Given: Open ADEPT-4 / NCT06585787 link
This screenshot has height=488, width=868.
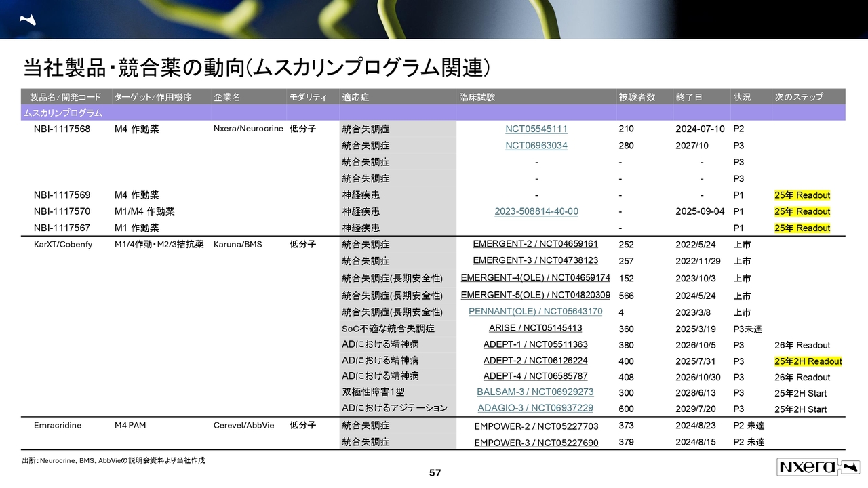Looking at the screenshot, I should coord(535,376).
